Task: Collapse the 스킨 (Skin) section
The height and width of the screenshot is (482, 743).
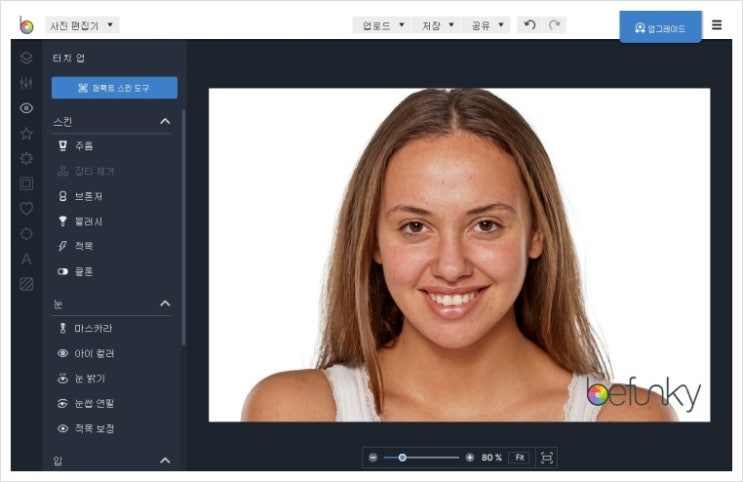Action: coord(165,121)
